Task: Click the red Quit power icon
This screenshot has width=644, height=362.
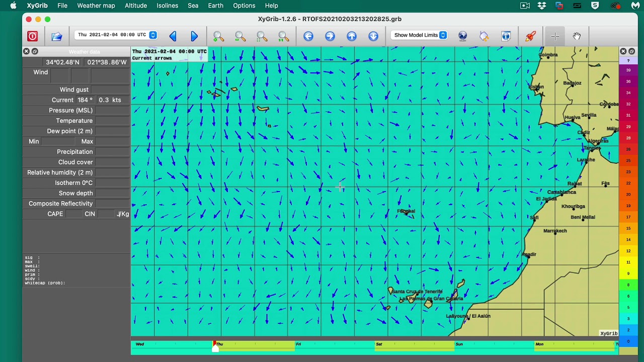Action: (32, 36)
